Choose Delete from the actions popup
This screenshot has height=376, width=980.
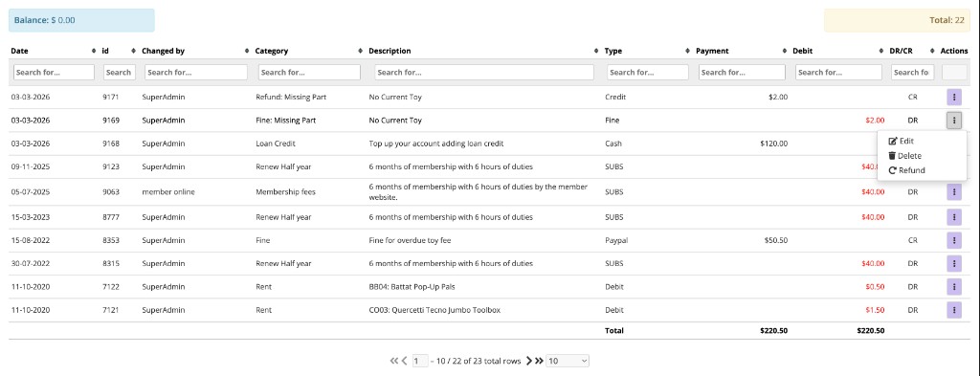point(904,156)
